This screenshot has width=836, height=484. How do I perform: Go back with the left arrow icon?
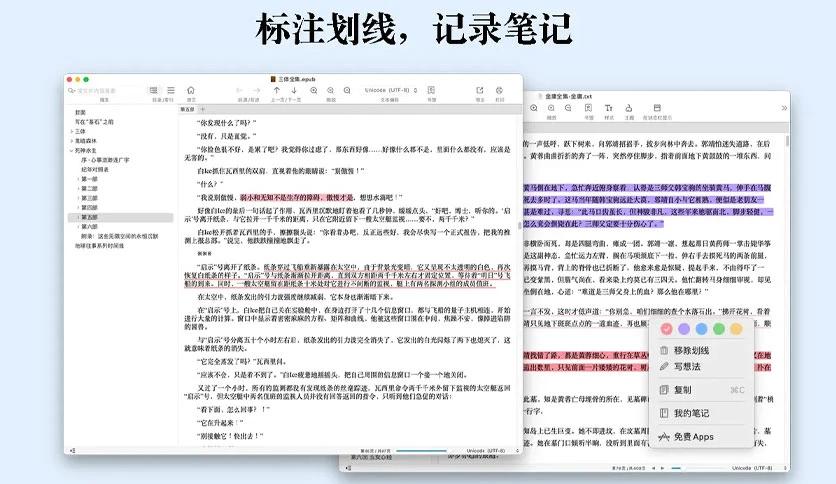(239, 90)
